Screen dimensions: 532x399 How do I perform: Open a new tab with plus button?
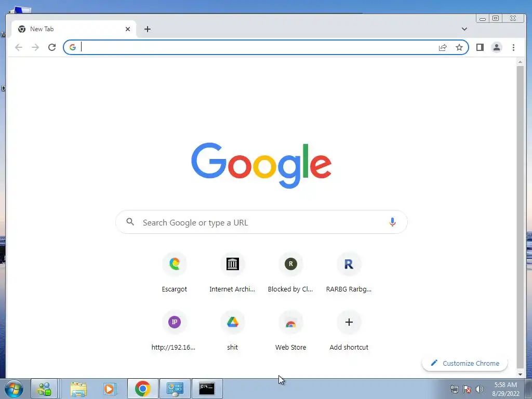(147, 29)
